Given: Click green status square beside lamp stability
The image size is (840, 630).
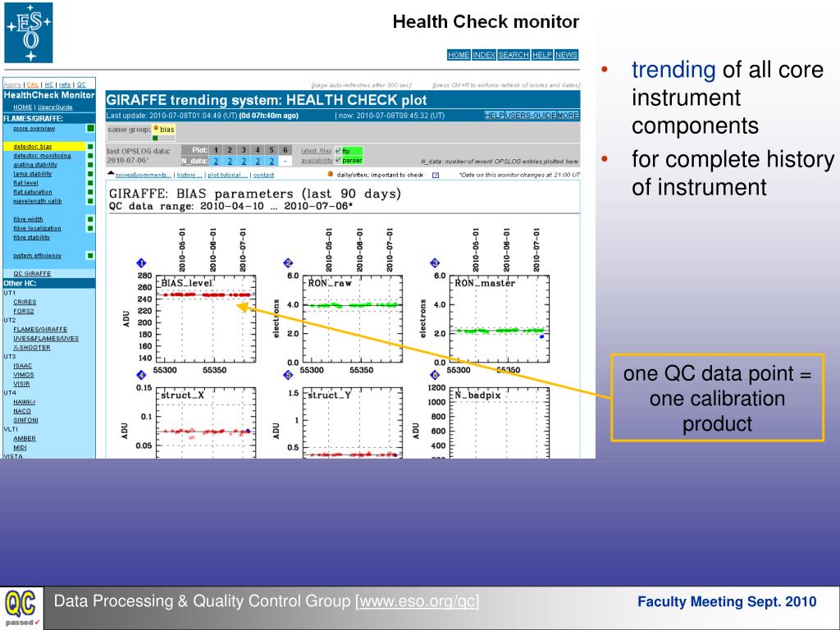Looking at the screenshot, I should click(90, 174).
